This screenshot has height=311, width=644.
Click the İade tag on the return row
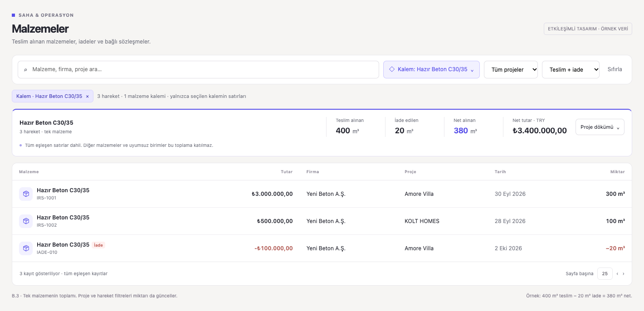pyautogui.click(x=98, y=245)
